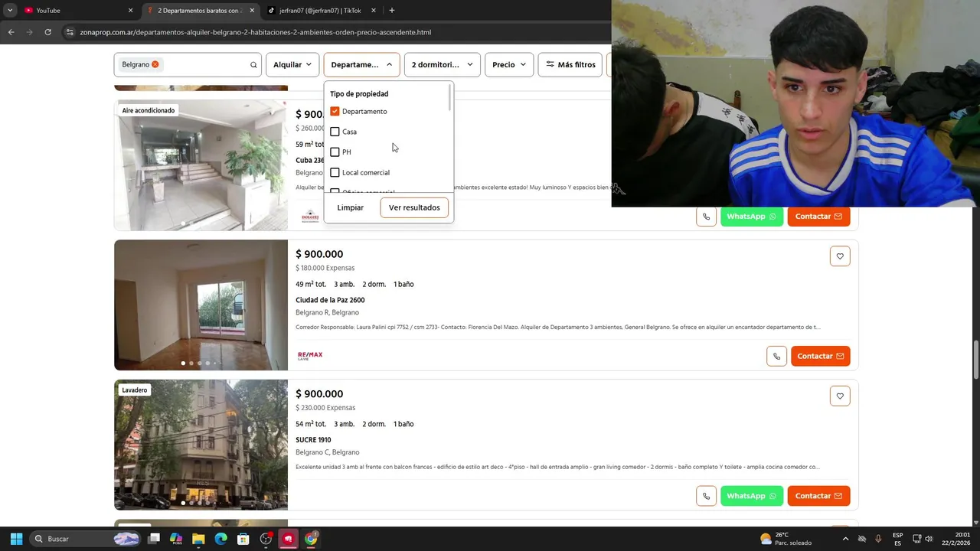Click Limpiar to clear property types
Screen dimensions: 980x551
click(351, 207)
